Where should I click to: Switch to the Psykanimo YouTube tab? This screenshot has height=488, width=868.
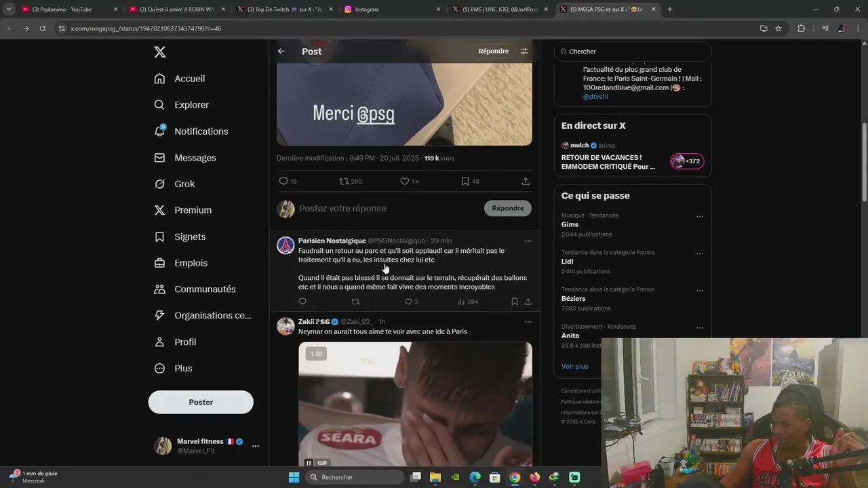[68, 9]
